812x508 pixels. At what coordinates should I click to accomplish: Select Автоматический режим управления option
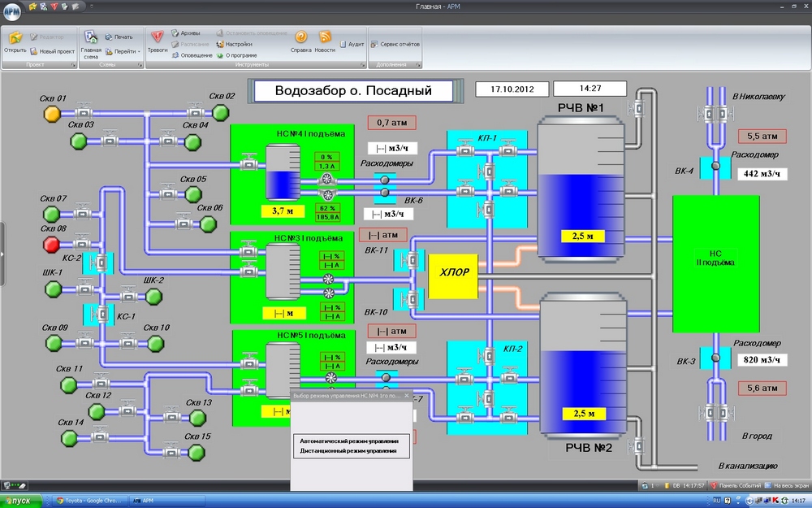click(349, 441)
